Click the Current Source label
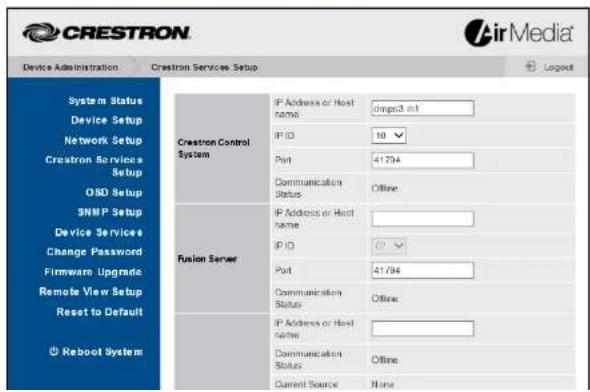The image size is (590, 392). tap(306, 384)
